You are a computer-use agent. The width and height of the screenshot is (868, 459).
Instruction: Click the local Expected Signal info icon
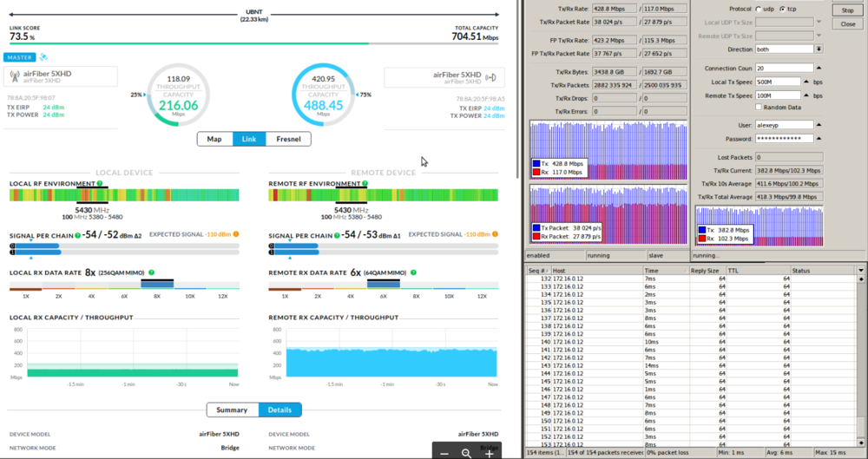pos(236,234)
